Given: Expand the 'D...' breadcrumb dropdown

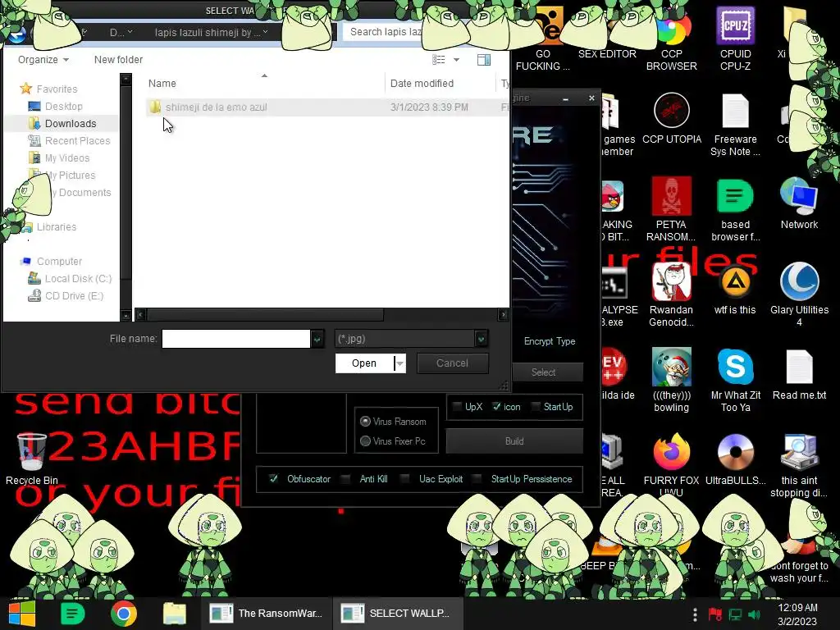Looking at the screenshot, I should [x=130, y=32].
